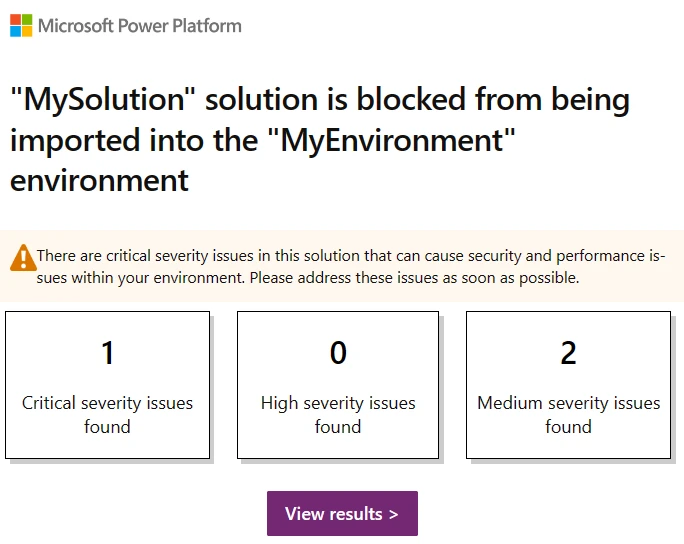Click the "Critical severity issues found" label
The width and height of the screenshot is (684, 544).
point(108,415)
